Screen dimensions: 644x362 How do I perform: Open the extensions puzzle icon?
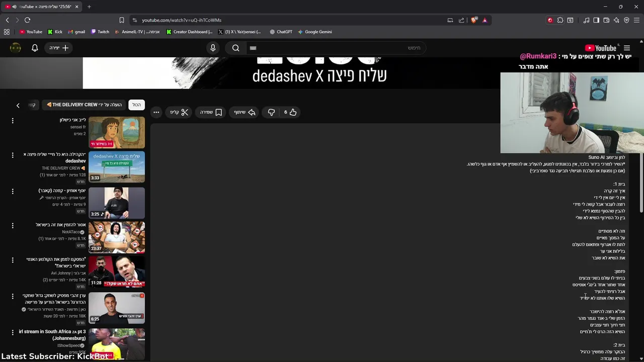(x=560, y=20)
